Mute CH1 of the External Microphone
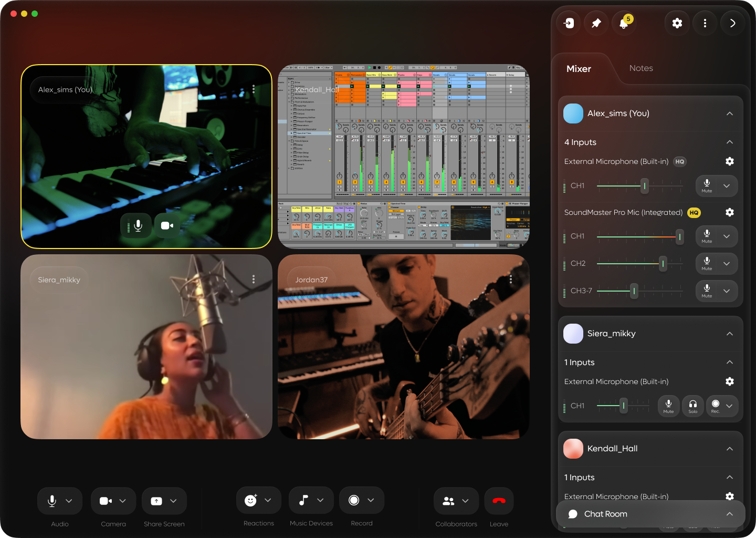This screenshot has width=756, height=538. (x=706, y=186)
